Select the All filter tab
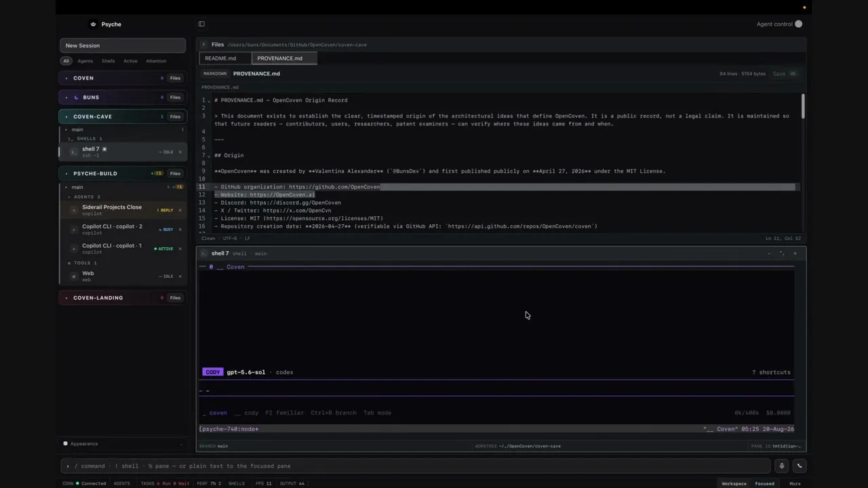Screen dimensions: 868x488 click(x=66, y=61)
